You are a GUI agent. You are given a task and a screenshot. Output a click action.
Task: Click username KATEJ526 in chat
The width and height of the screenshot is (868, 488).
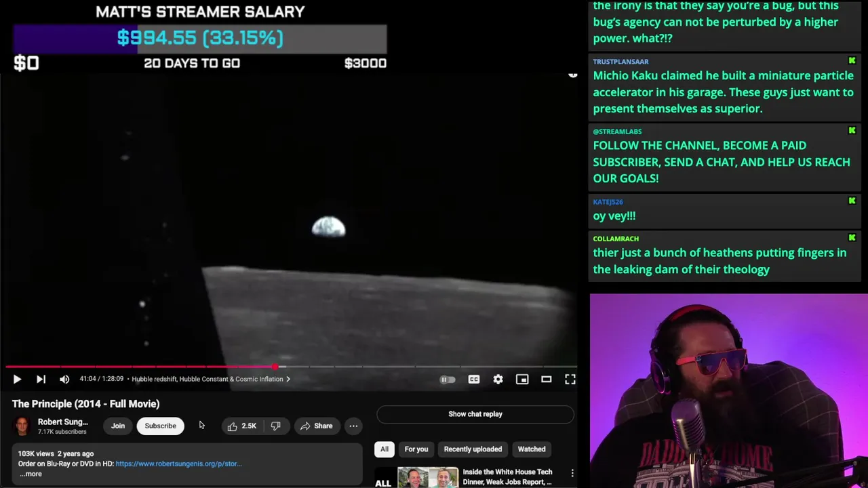pos(608,202)
